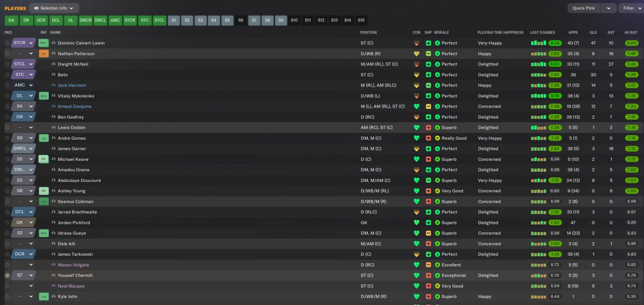The height and width of the screenshot is (305, 644).
Task: Click the PR badge beside Michael Keane
Action: click(43, 159)
